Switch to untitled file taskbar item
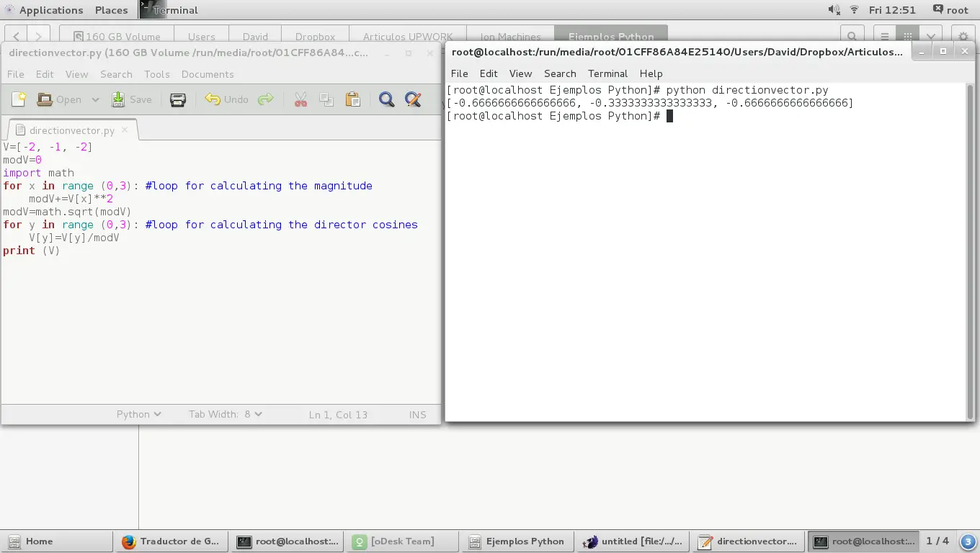Viewport: 980px width, 553px height. tap(633, 541)
